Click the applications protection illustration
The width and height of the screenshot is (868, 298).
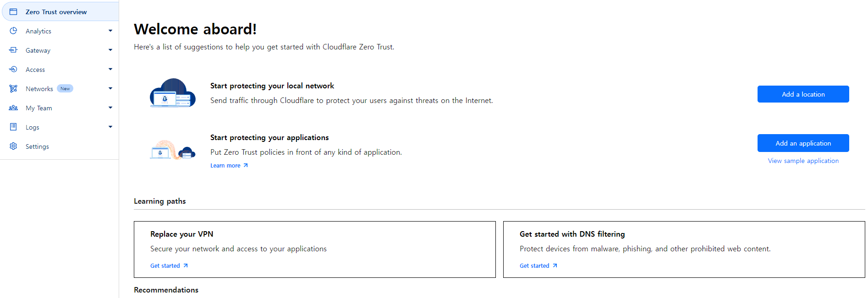click(173, 150)
